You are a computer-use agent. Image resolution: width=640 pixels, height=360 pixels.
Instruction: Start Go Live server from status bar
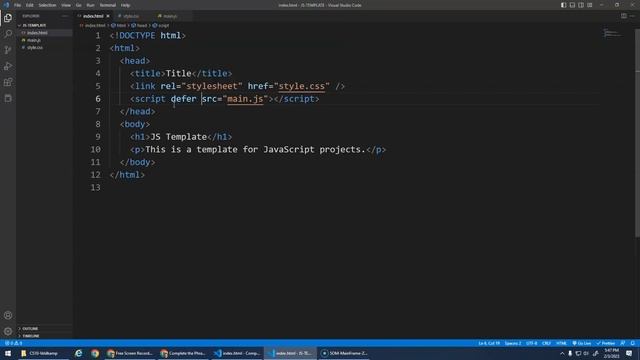click(x=582, y=343)
